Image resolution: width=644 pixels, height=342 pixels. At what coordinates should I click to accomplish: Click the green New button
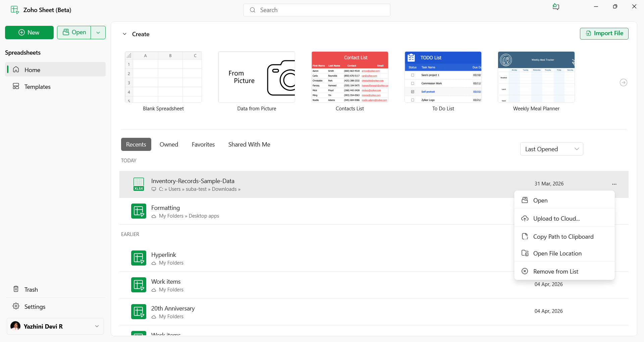click(x=29, y=33)
